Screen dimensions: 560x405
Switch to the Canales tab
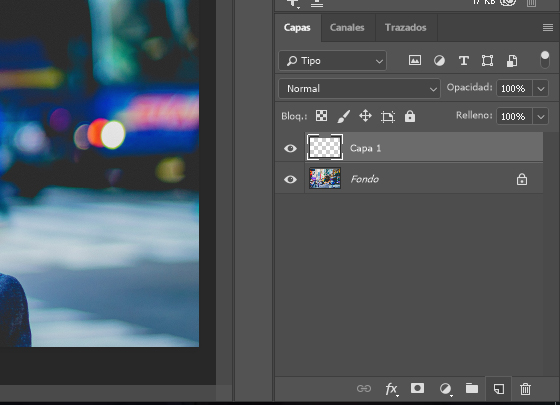(x=347, y=28)
